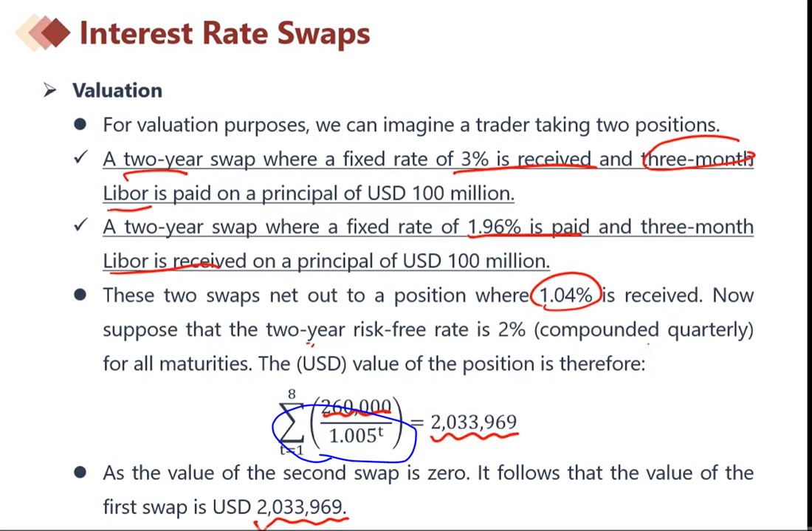
Task: Click the '(compounded quarterly)' text
Action: (x=643, y=330)
